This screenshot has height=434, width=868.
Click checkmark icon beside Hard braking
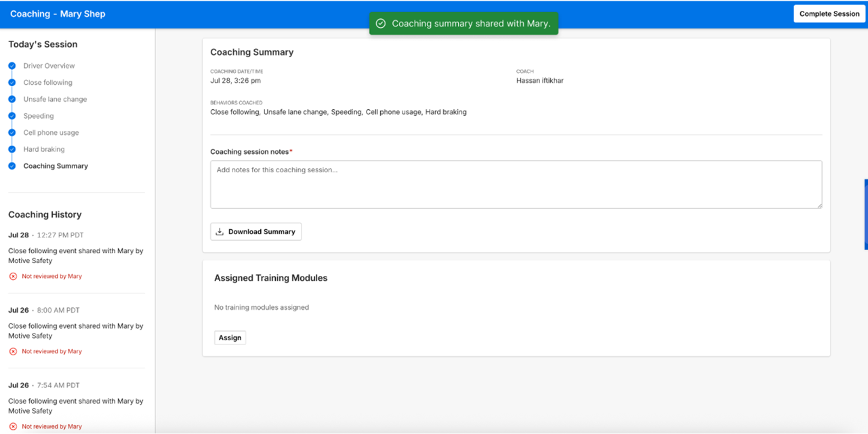(12, 149)
